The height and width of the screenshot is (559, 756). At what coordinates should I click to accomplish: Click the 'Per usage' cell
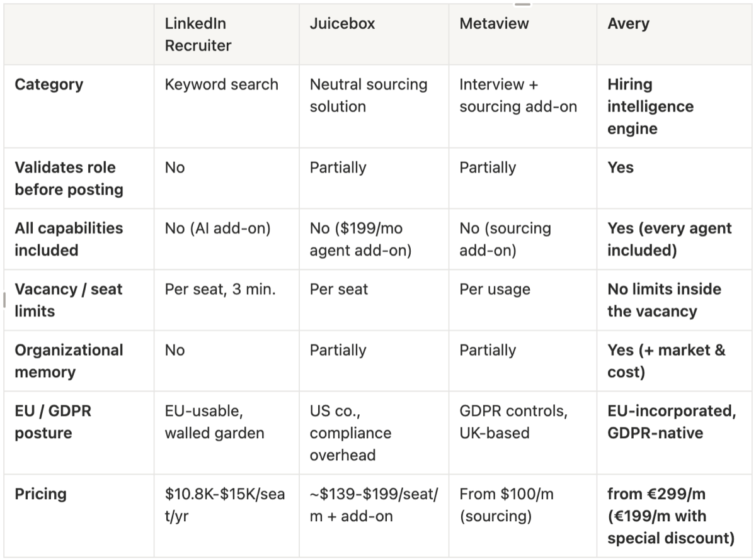pos(522,300)
